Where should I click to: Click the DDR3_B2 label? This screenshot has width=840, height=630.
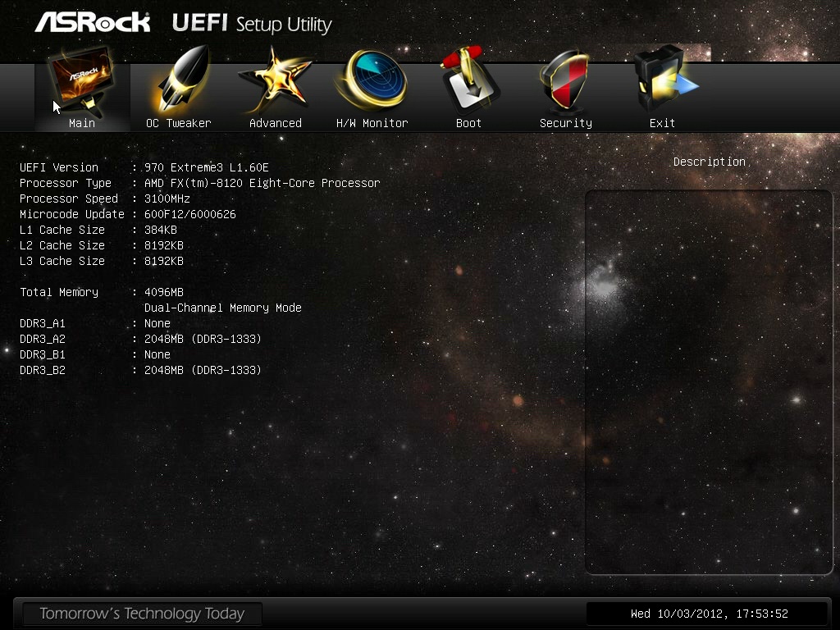43,370
